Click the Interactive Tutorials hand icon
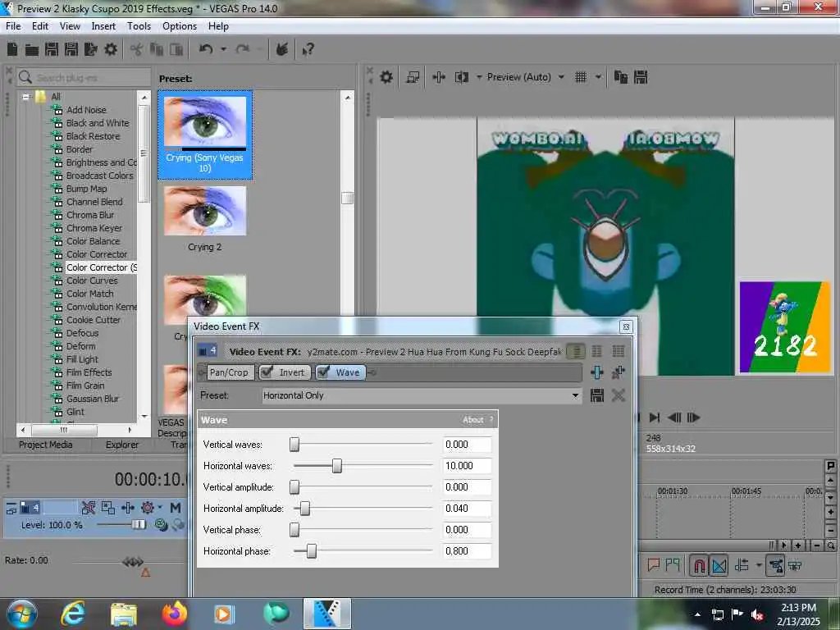840x630 pixels. pyautogui.click(x=282, y=49)
